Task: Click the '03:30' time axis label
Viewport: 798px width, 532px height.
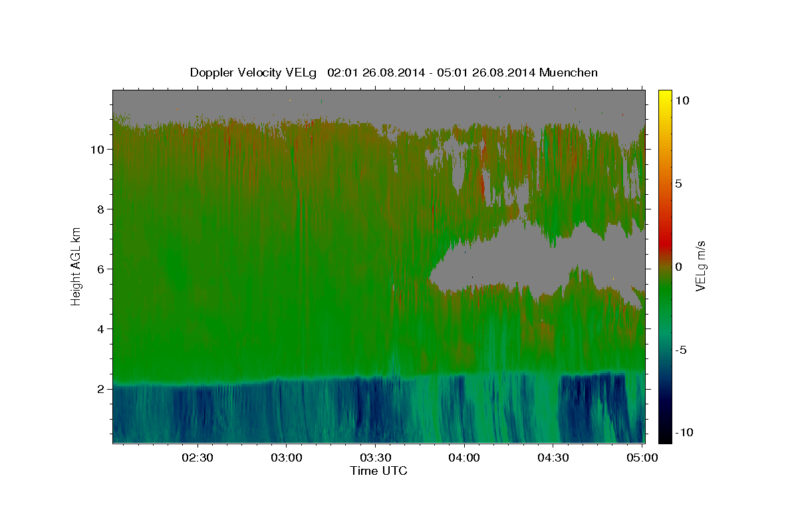Action: (375, 458)
